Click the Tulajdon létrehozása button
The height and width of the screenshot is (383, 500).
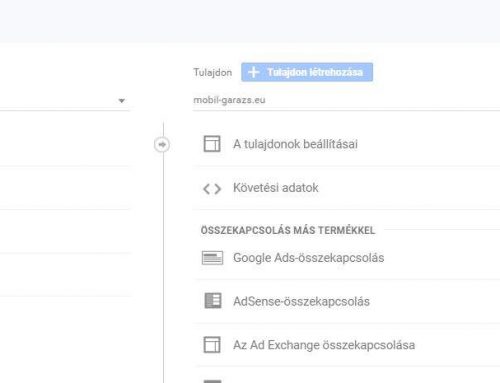[307, 72]
